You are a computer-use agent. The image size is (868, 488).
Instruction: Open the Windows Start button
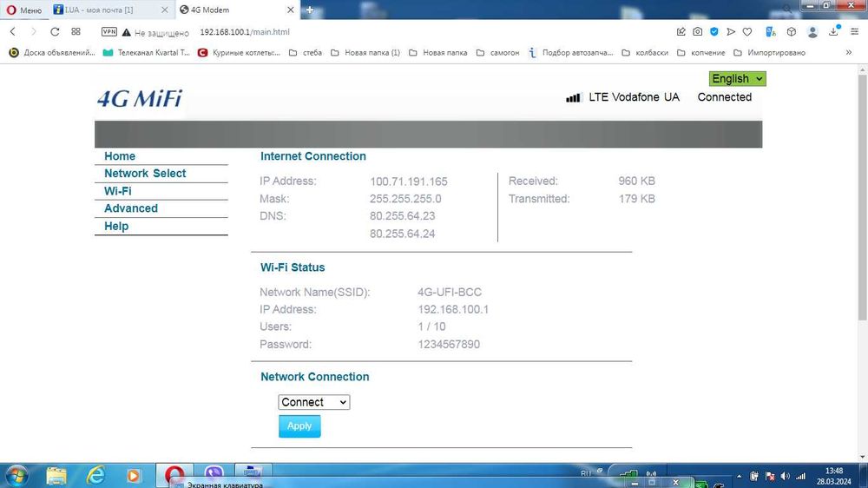(16, 476)
